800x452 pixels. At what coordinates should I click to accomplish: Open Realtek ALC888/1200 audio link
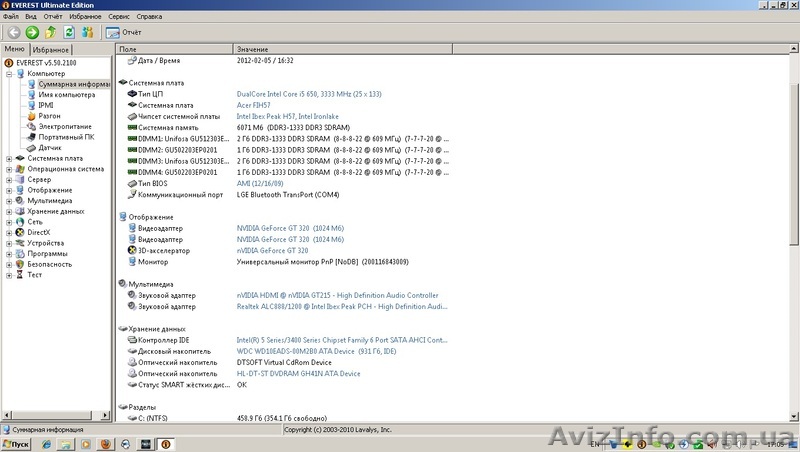pos(342,307)
